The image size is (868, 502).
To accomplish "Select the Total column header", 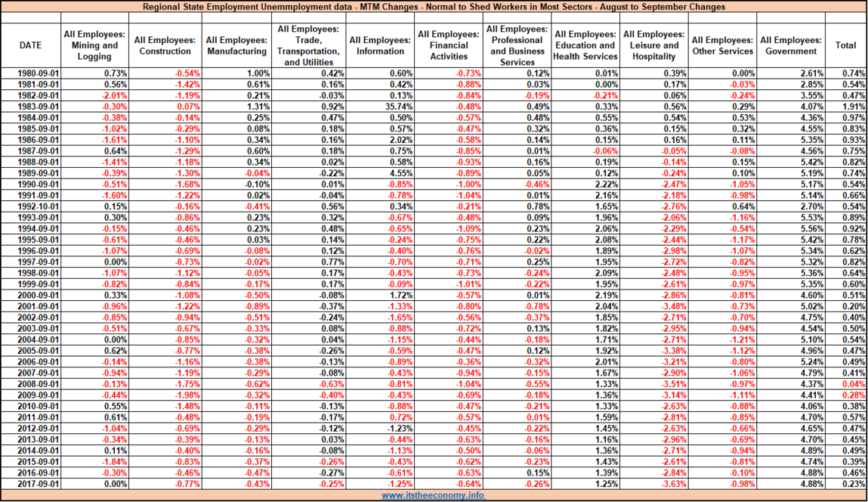I will click(x=846, y=45).
